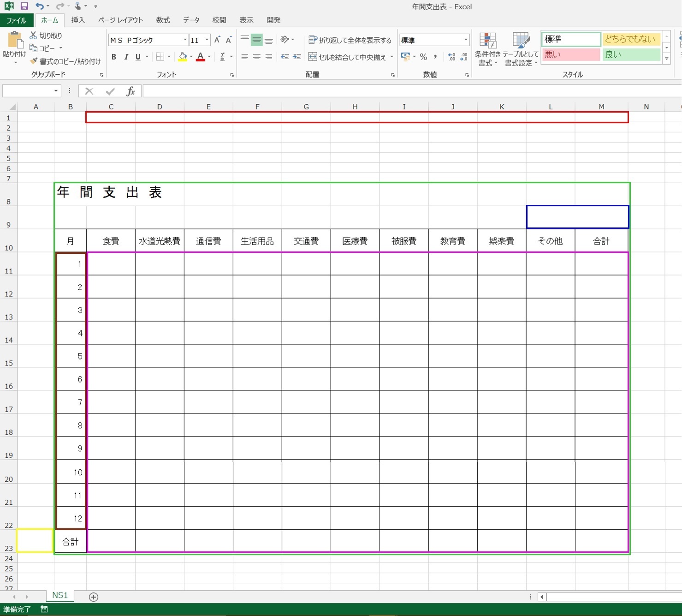Decrease font size with small A icon
This screenshot has height=616, width=682.
pos(228,40)
